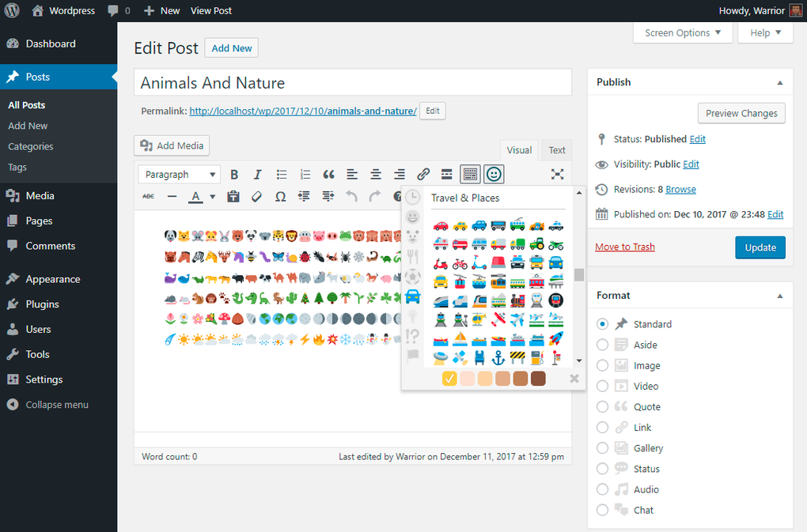Select the Aside post format
This screenshot has height=532, width=807.
click(602, 344)
